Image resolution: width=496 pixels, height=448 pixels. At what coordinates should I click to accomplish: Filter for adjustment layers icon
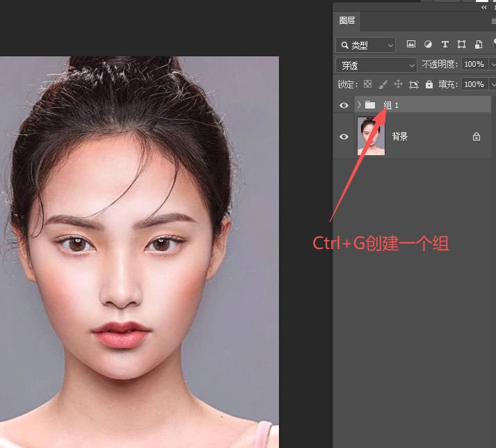point(428,44)
